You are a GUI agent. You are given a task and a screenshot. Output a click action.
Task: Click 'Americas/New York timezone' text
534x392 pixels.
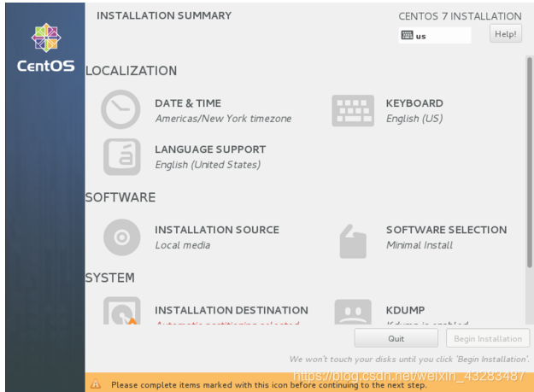coord(223,119)
